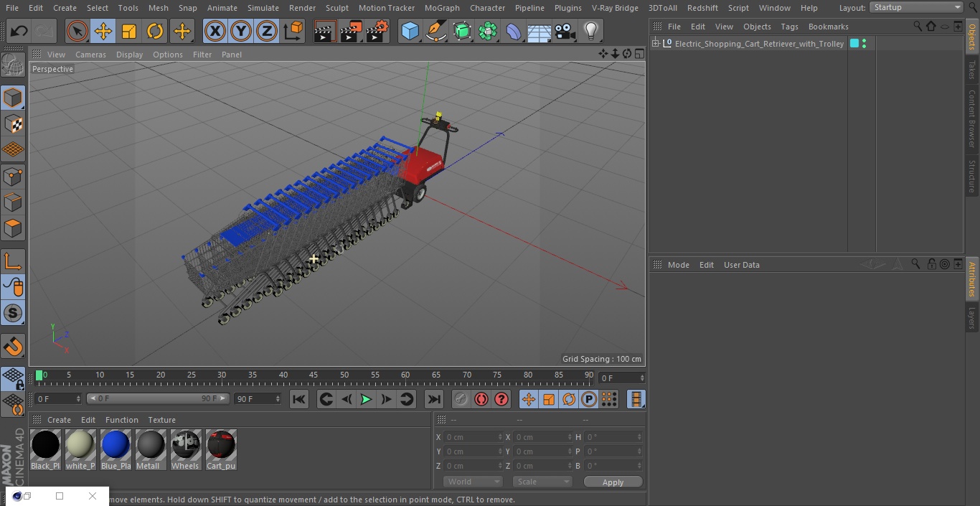
Task: Enable Points mode
Action: pyautogui.click(x=13, y=177)
